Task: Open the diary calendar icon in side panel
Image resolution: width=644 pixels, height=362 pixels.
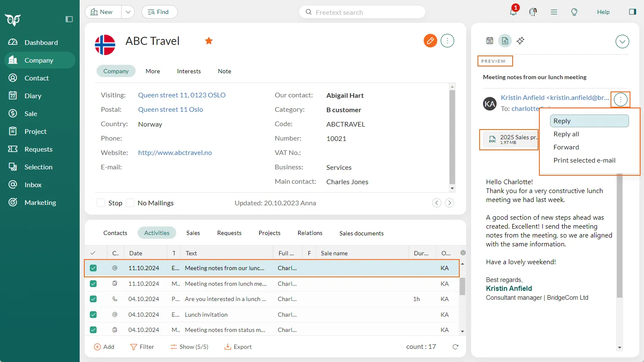Action: point(490,41)
